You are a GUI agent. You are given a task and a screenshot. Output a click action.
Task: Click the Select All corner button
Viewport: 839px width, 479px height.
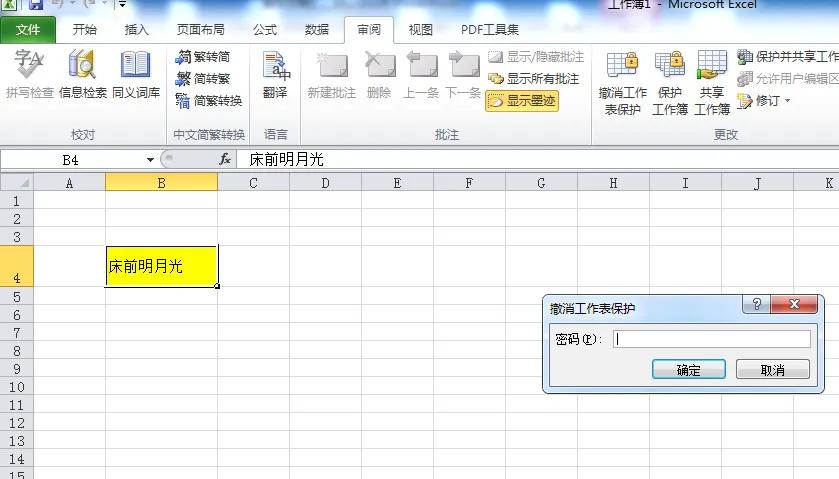pos(17,183)
